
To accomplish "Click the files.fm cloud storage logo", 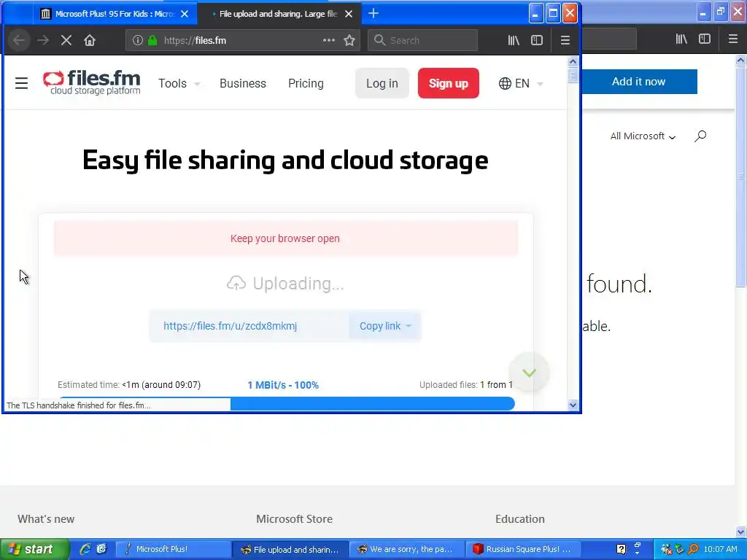I will pyautogui.click(x=91, y=83).
